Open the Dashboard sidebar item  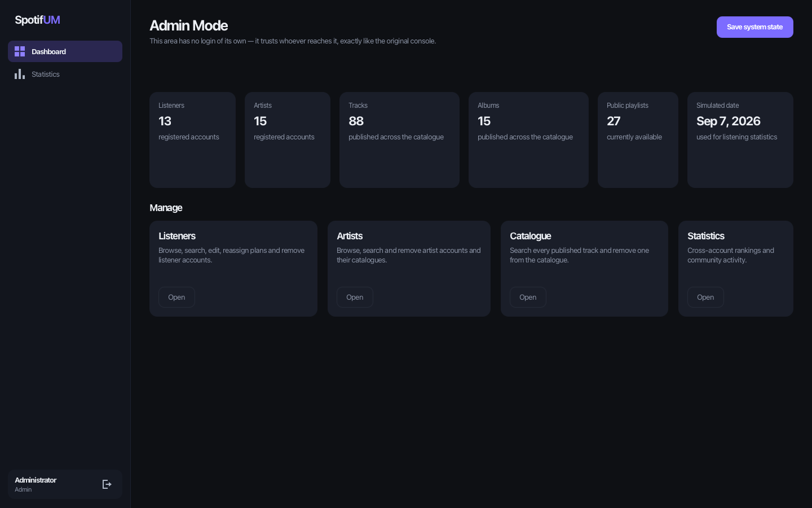coord(65,51)
